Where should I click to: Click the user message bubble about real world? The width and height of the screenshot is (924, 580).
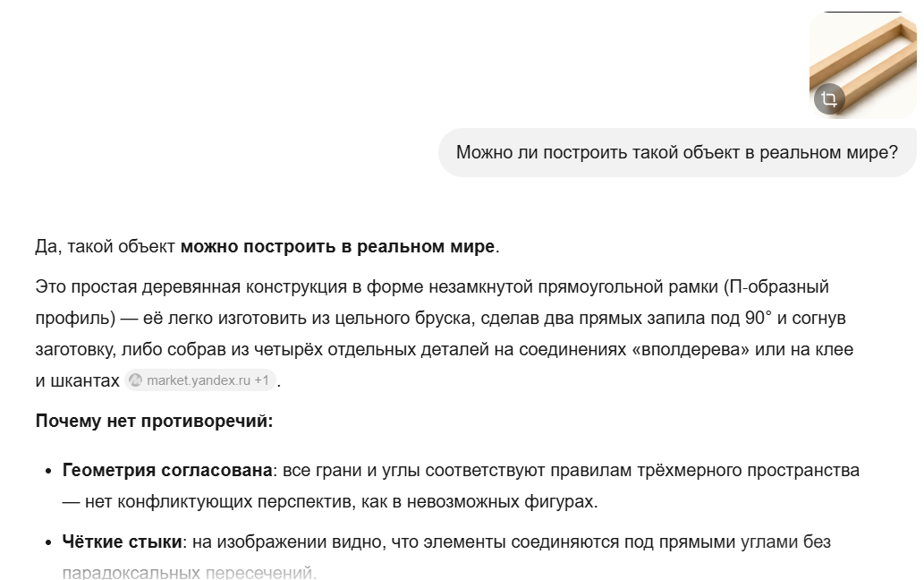click(x=677, y=152)
